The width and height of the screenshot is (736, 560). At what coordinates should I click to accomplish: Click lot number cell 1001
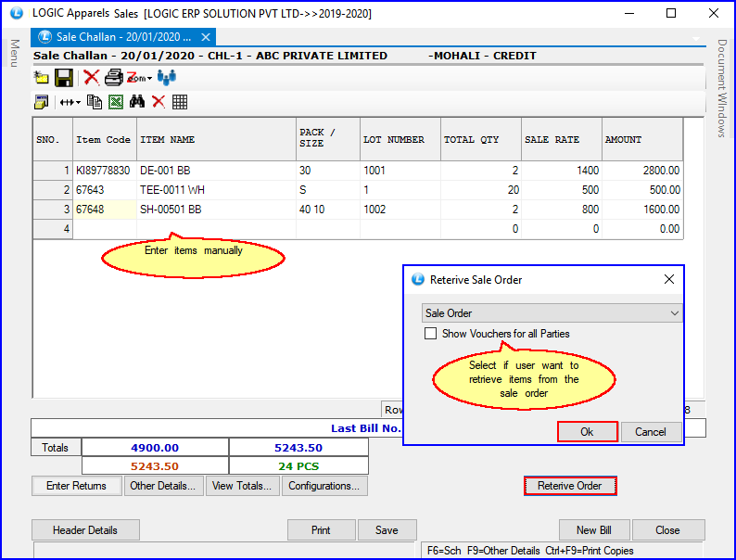pyautogui.click(x=400, y=171)
